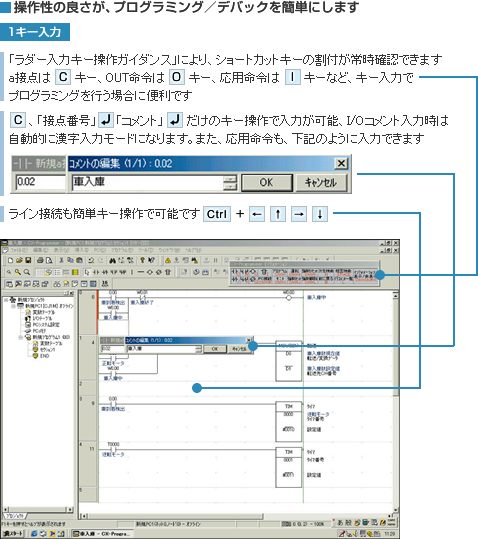Click the up spinner in the large comment dialog
This screenshot has height=539, width=478.
(230, 179)
